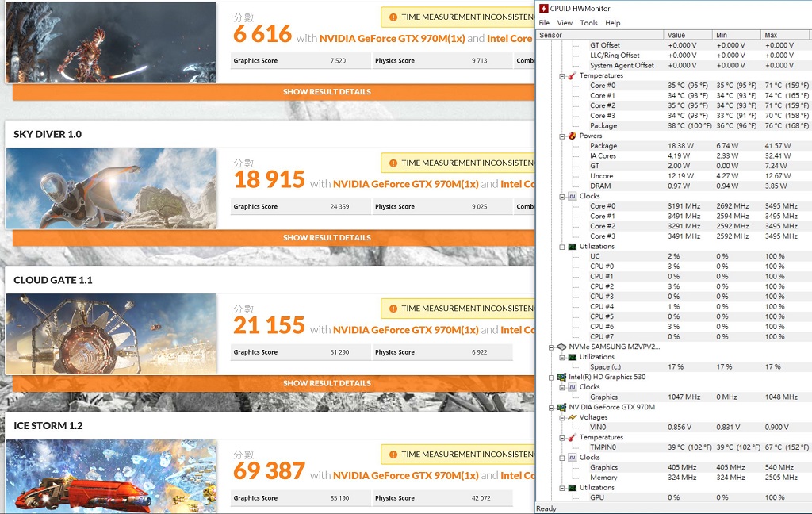Click the CPU Clocks icon above Core #0
Viewport: 812px width, 514px height.
coord(573,196)
